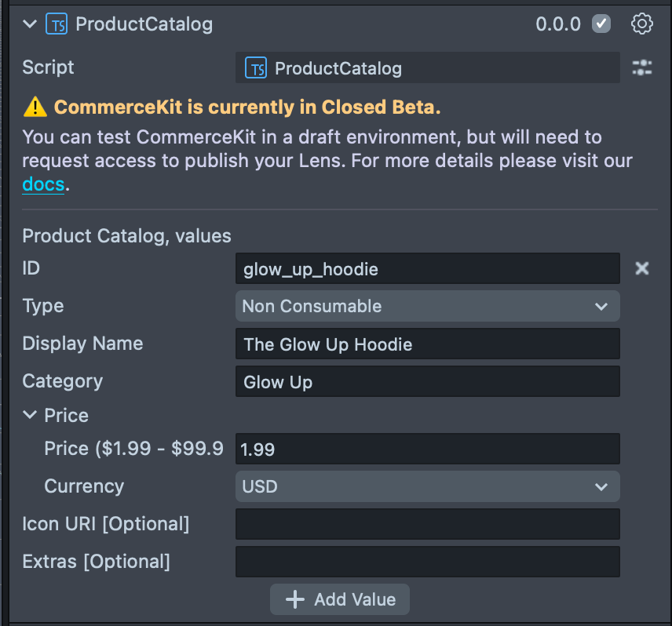
Task: Open the Type dropdown showing Non Consumable
Action: tap(427, 306)
